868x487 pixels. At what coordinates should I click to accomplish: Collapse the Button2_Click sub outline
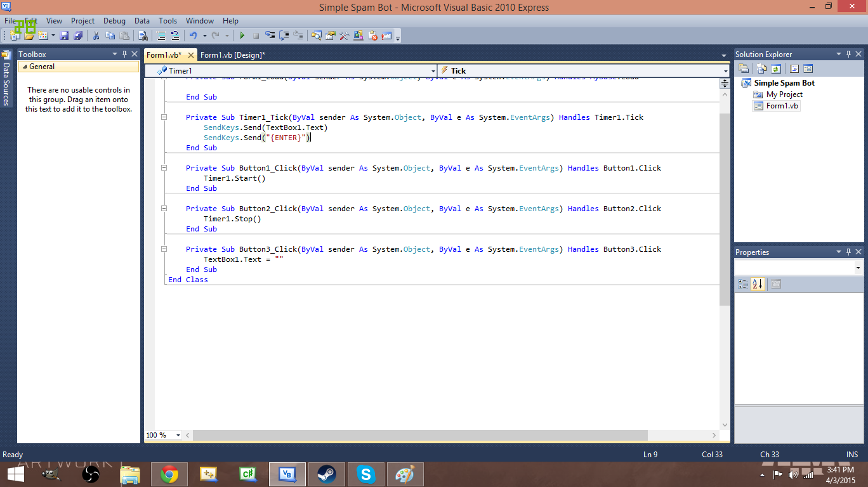click(x=164, y=209)
